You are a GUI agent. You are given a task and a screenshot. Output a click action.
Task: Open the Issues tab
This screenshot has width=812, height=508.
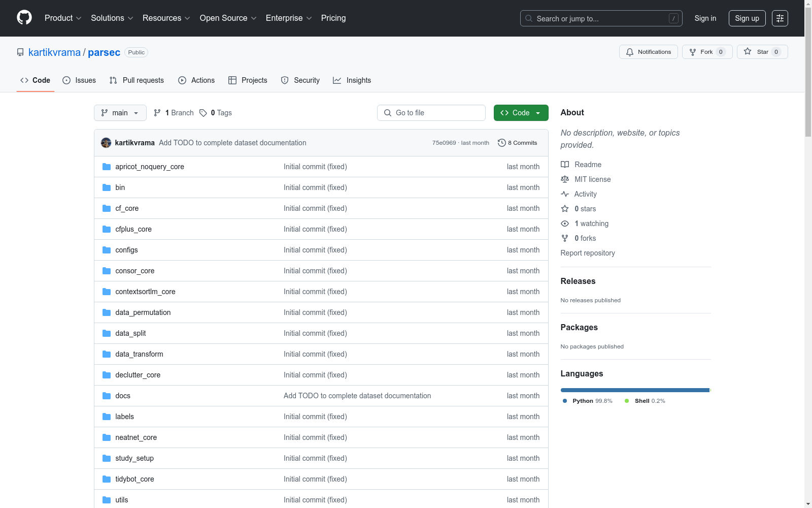coord(79,80)
